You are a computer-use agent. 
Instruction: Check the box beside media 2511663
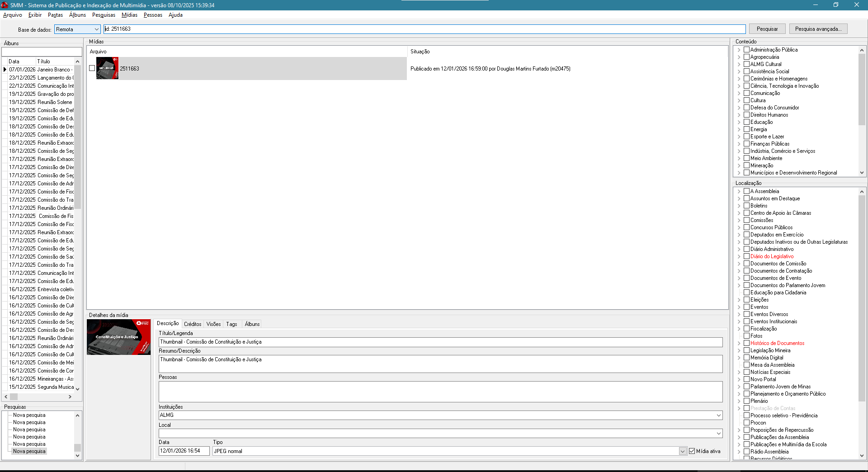[92, 68]
